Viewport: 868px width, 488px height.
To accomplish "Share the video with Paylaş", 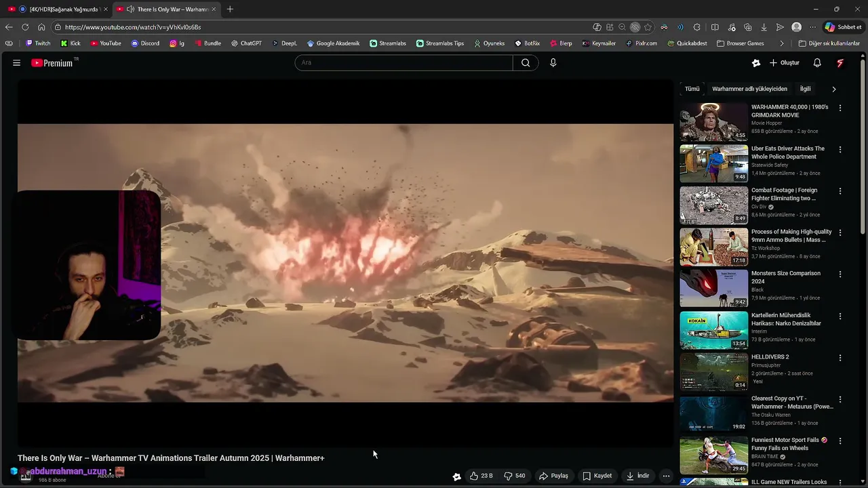I will (553, 476).
